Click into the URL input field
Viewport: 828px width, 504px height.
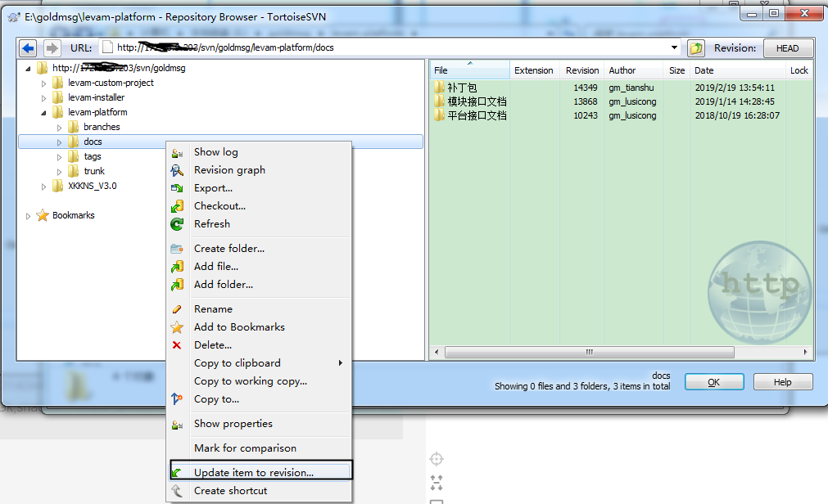coord(390,47)
